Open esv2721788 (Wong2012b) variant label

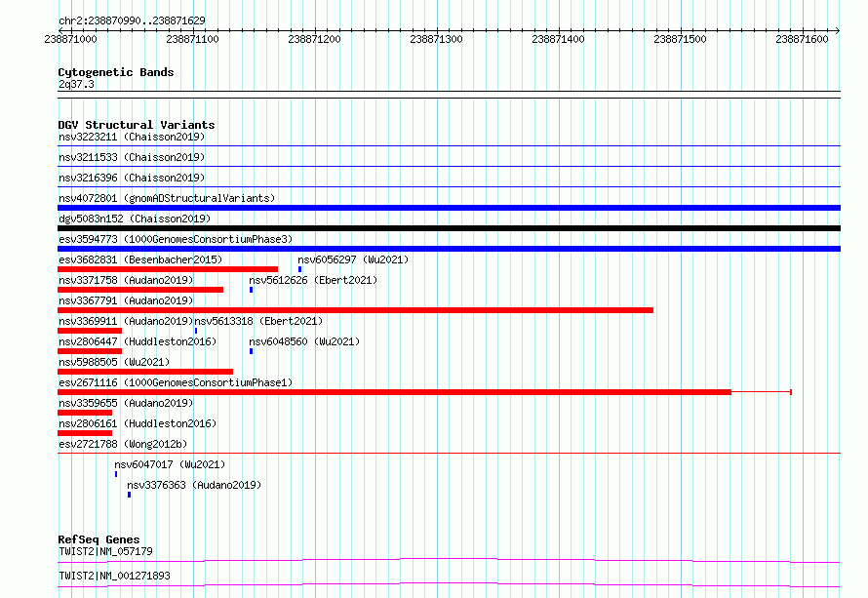pyautogui.click(x=123, y=444)
